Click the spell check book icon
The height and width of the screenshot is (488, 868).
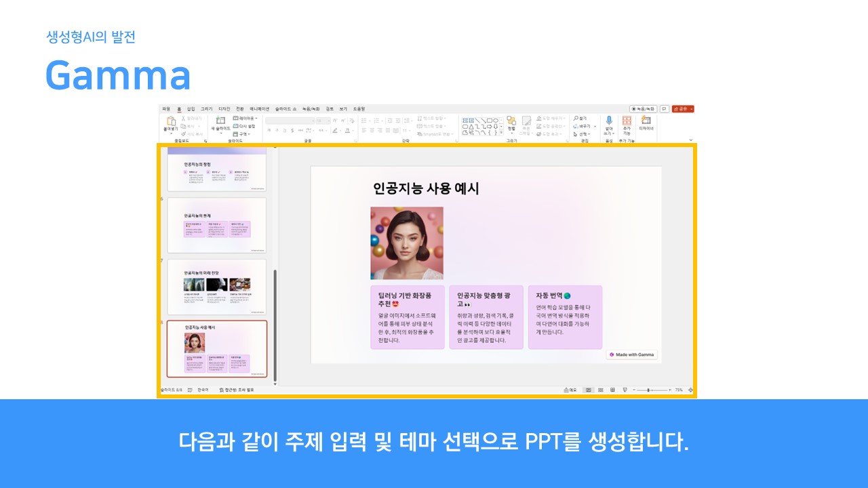click(x=190, y=390)
